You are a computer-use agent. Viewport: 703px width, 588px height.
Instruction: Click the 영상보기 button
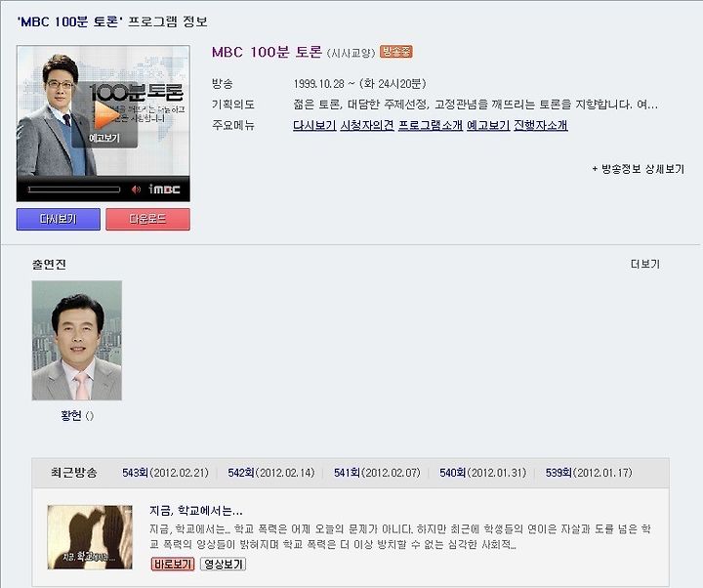[x=224, y=564]
